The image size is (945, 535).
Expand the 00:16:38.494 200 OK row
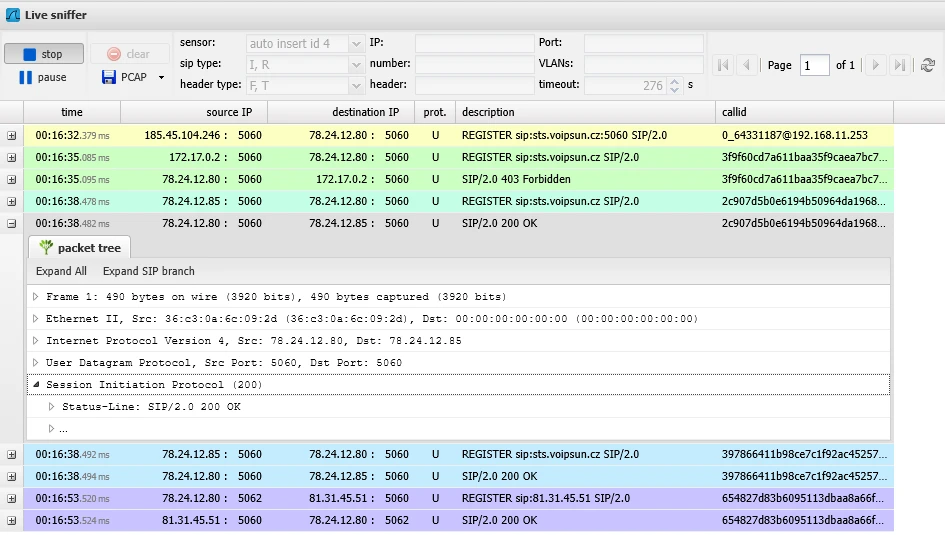tap(11, 477)
